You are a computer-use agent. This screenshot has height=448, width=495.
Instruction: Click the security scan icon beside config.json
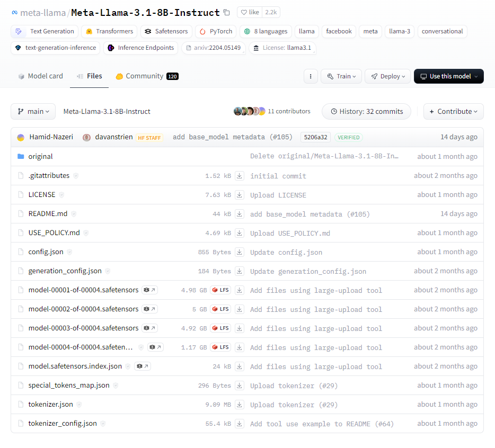coord(69,252)
